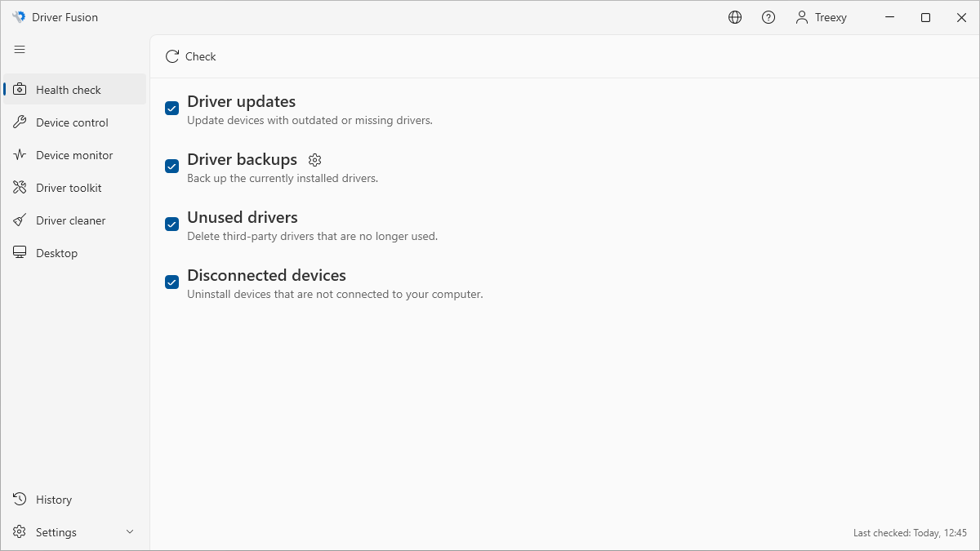Uncheck the Driver updates checkbox

(x=172, y=109)
